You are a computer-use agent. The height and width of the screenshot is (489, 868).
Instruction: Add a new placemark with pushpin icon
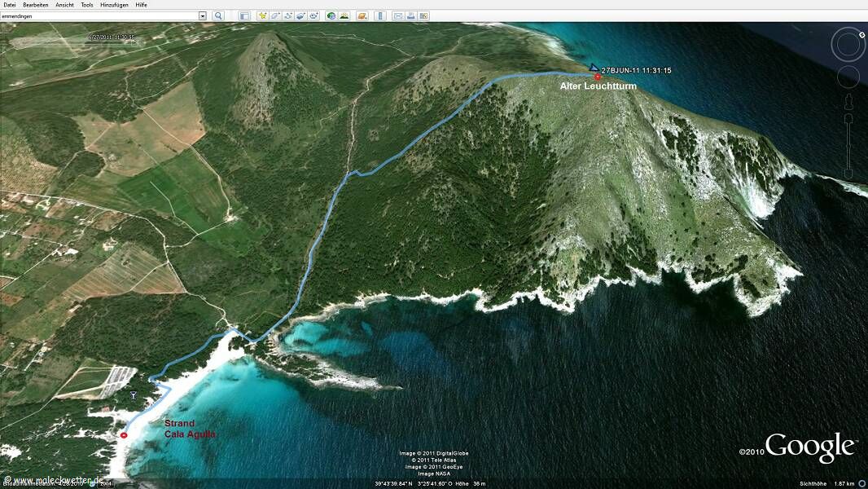coord(262,15)
